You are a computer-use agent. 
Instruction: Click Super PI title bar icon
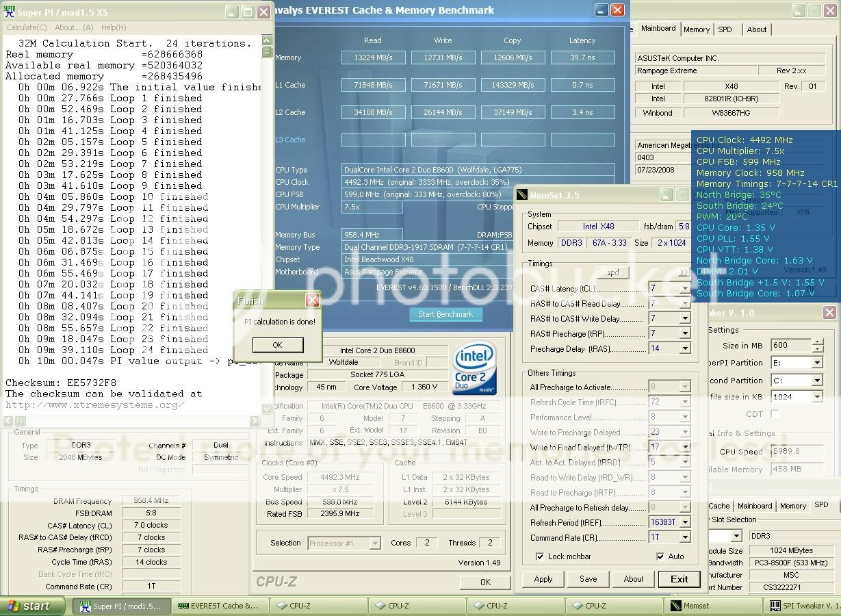coord(8,12)
